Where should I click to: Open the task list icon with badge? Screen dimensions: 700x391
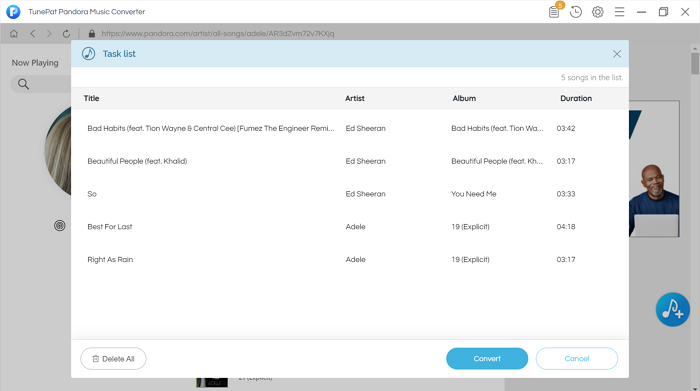[554, 12]
